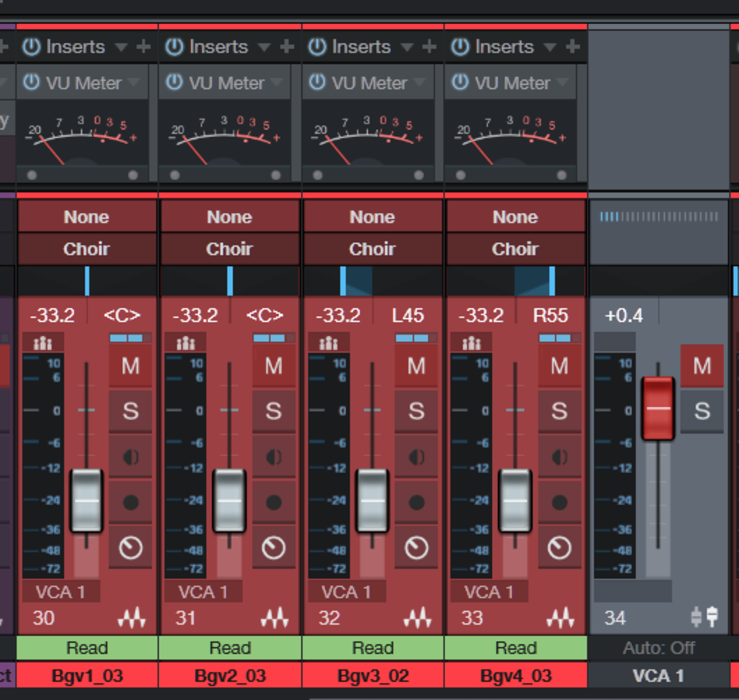Solo the Bgv2_03 channel
The image size is (739, 700).
[x=273, y=411]
